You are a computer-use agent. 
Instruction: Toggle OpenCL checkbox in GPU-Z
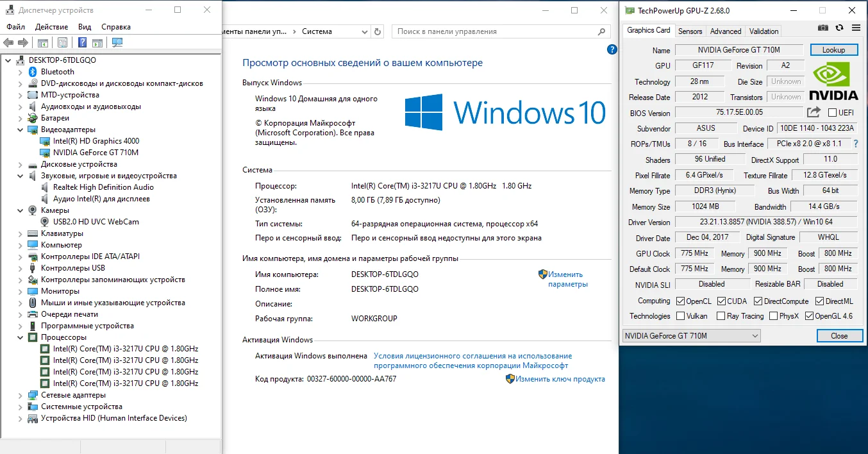coord(681,301)
